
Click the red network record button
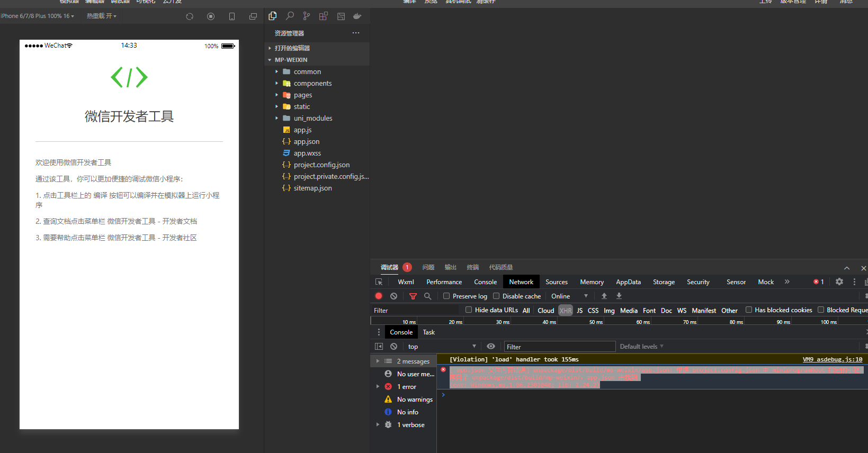pyautogui.click(x=379, y=296)
